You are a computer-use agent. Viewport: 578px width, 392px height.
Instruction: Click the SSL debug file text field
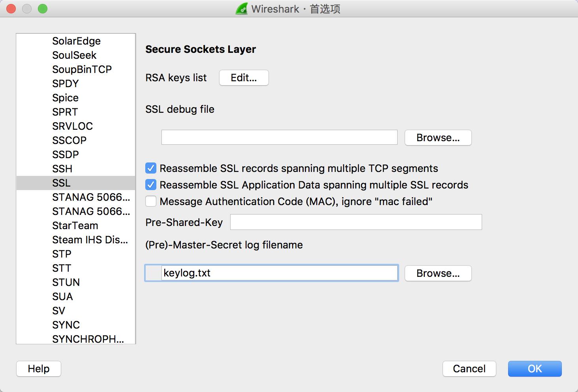[x=279, y=138]
